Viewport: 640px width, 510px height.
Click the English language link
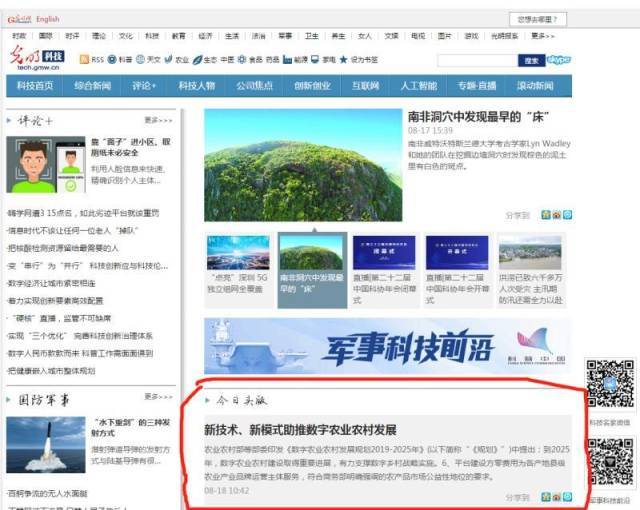[x=47, y=19]
